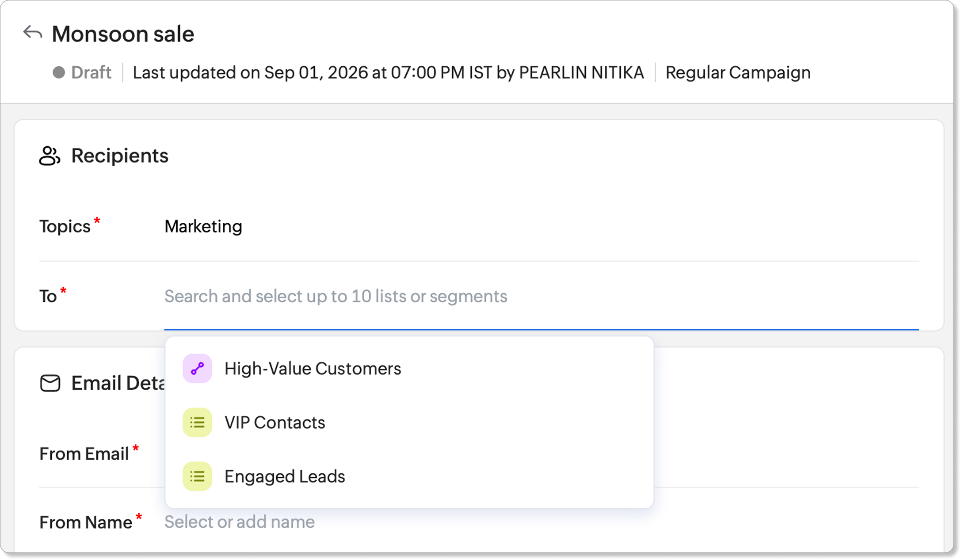Choose VIP Contacts from the suggestions
Image resolution: width=961 pixels, height=560 pixels.
(409, 423)
